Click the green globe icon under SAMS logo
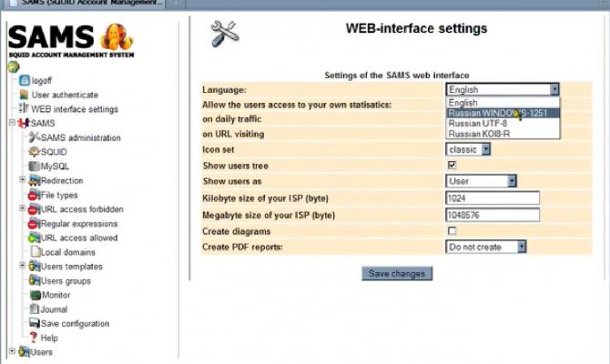610x364 pixels. (13, 67)
